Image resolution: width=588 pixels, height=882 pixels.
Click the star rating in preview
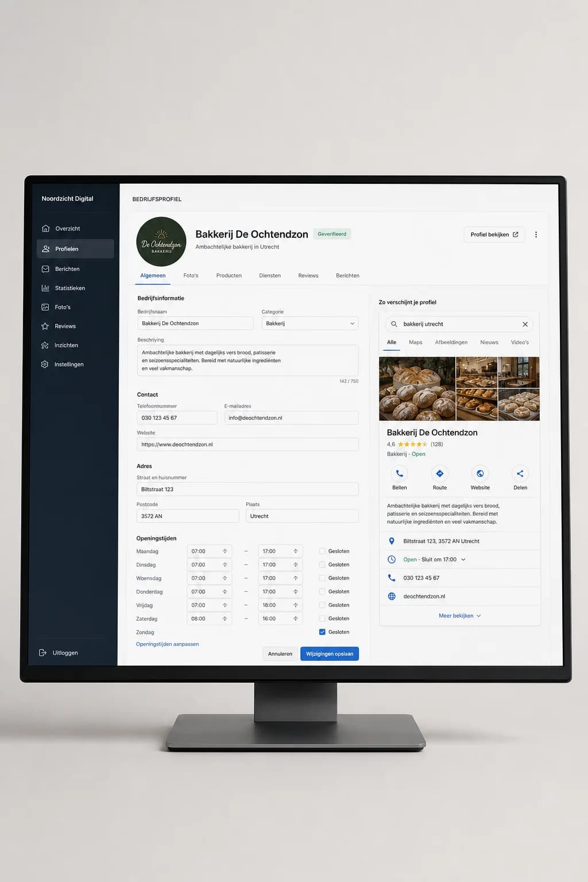coord(412,444)
